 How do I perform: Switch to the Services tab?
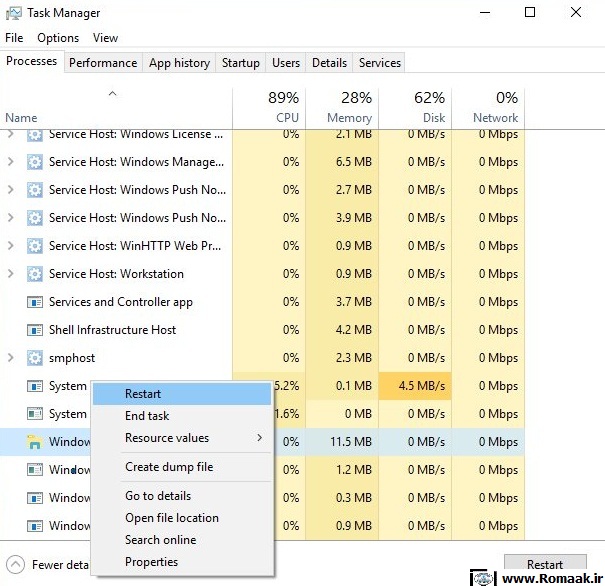point(380,63)
